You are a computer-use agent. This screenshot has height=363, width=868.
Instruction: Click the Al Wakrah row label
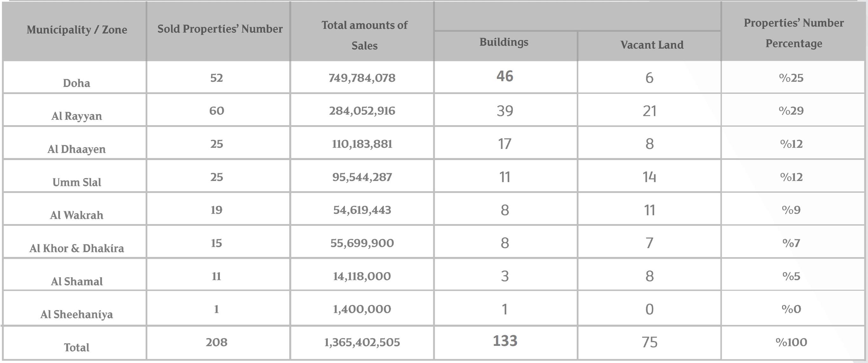76,215
